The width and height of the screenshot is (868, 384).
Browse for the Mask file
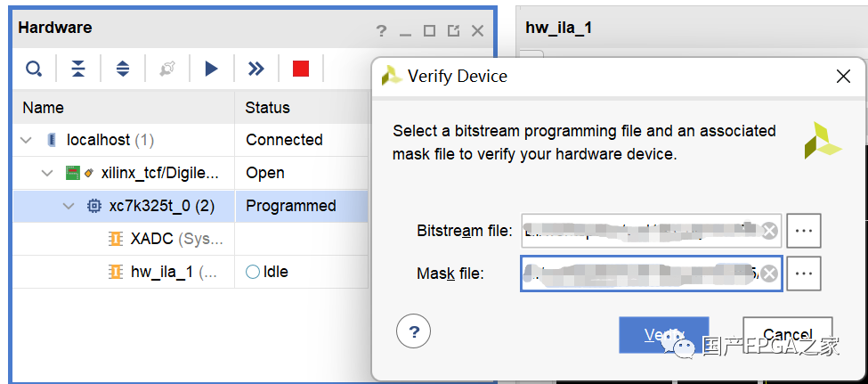804,274
